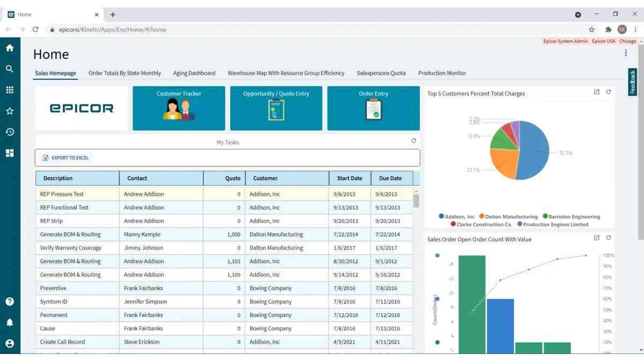
Task: Pop out Sales Order Open Order chart
Action: 597,238
